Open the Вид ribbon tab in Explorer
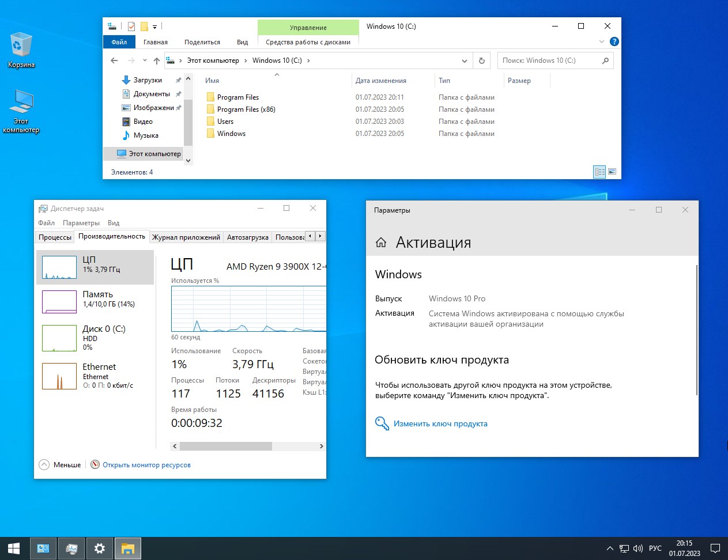 point(242,42)
